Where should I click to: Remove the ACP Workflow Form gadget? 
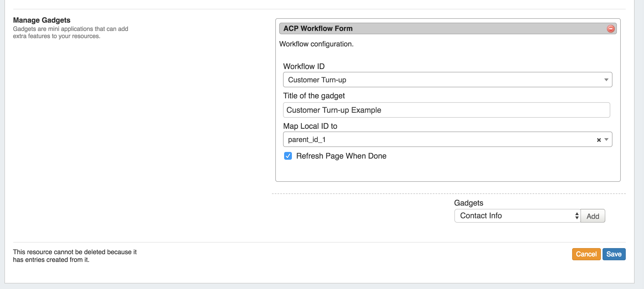tap(611, 29)
